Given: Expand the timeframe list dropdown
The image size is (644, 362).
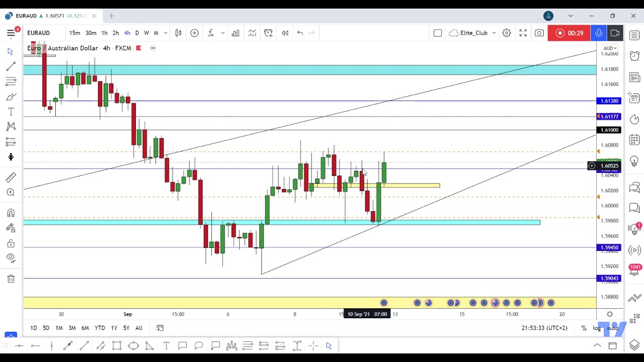Looking at the screenshot, I should [x=166, y=33].
